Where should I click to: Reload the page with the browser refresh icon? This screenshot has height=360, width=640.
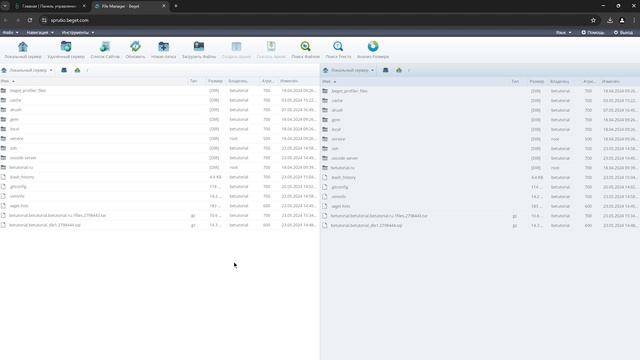(x=30, y=20)
